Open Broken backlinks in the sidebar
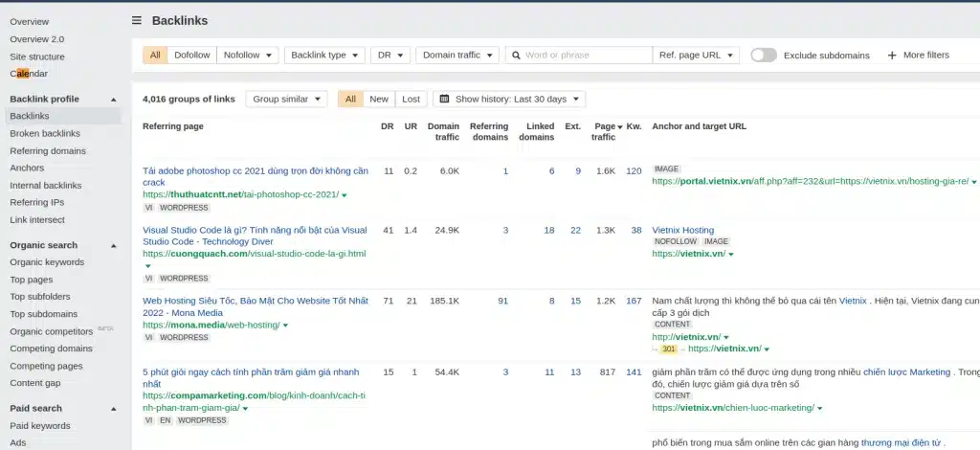980x450 pixels. [x=45, y=133]
